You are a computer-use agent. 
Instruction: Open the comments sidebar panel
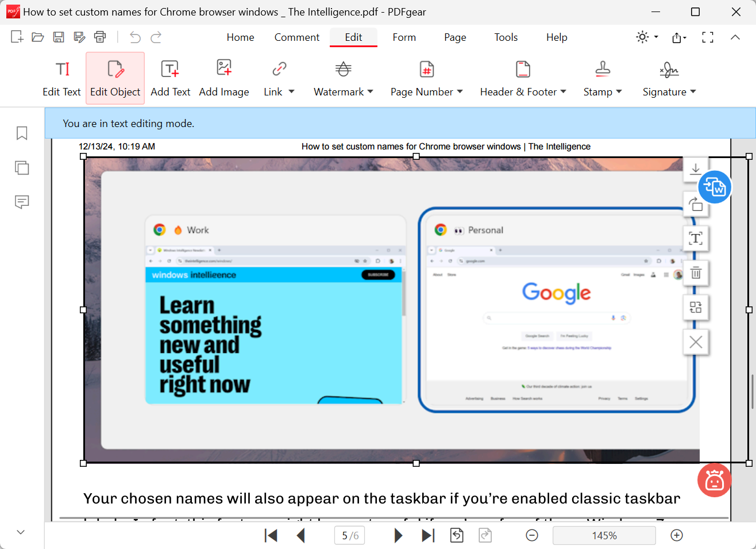(22, 202)
